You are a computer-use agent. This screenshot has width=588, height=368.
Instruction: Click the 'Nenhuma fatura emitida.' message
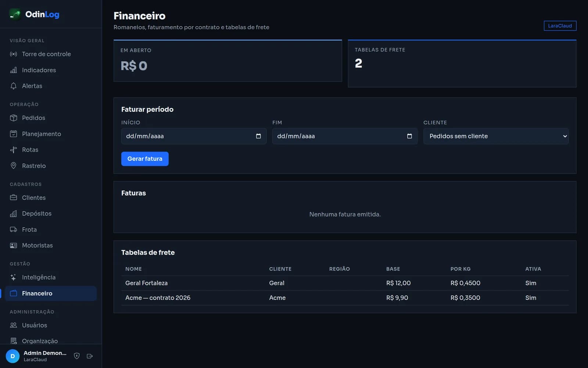(x=345, y=214)
